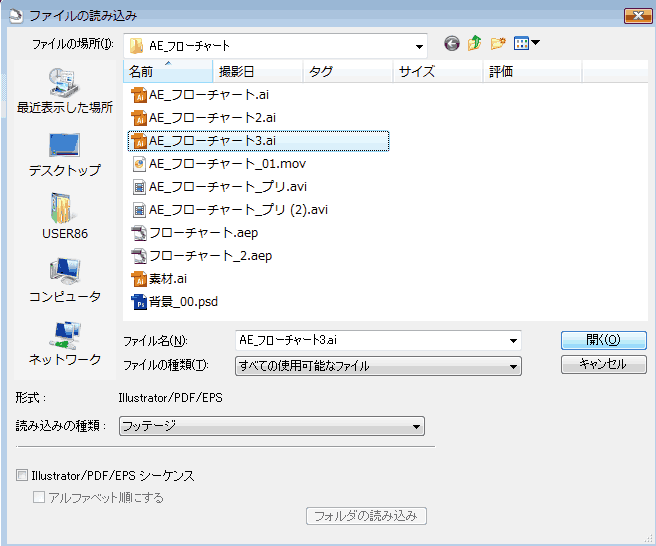Click the Illustrator icon of 素材.ai
This screenshot has height=546, width=656.
(139, 279)
